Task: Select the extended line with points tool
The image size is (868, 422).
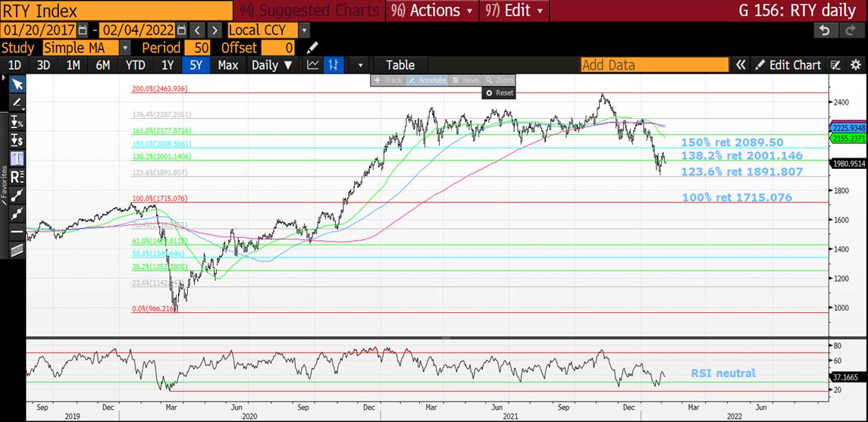Action: tap(17, 212)
